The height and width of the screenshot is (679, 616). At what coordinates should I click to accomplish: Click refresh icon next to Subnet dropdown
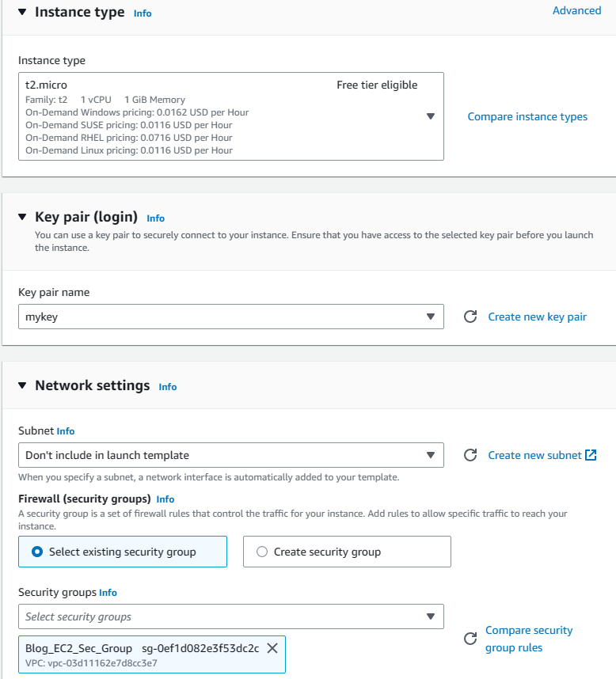click(x=470, y=455)
